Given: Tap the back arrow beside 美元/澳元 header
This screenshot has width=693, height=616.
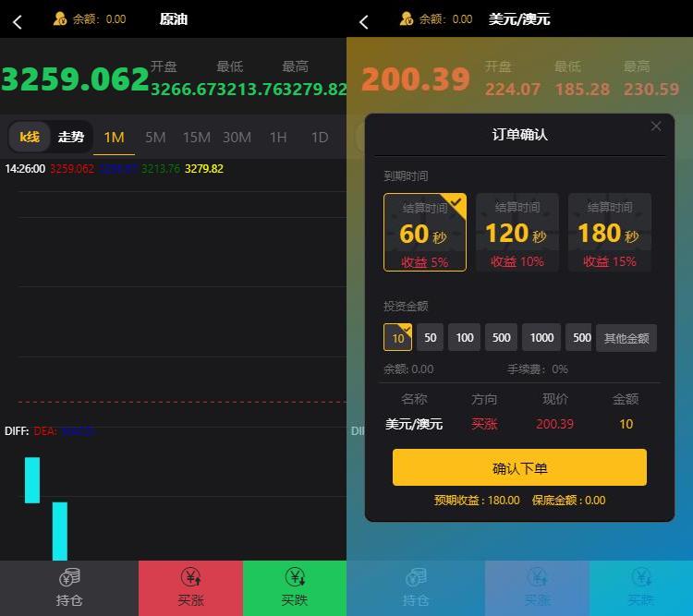Looking at the screenshot, I should pos(364,21).
